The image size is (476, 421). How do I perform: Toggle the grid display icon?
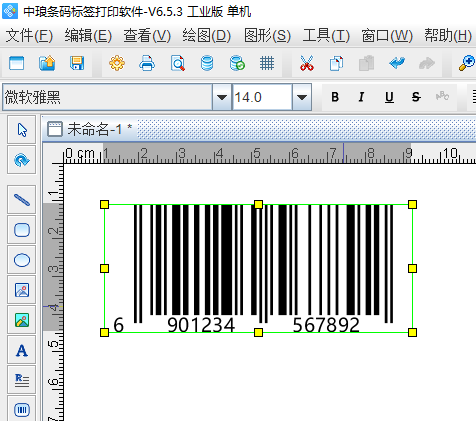tap(267, 63)
